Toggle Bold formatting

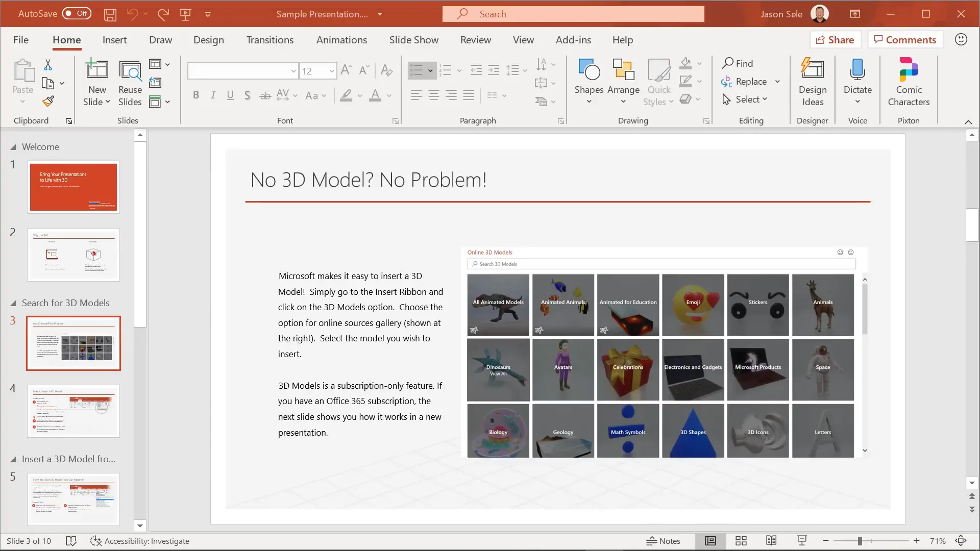(196, 95)
